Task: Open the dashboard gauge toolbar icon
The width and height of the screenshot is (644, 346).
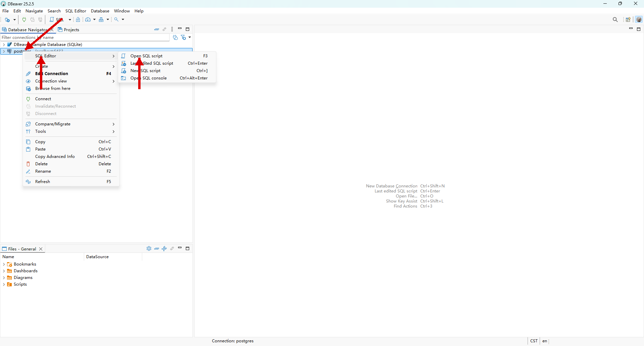Action: click(88, 20)
